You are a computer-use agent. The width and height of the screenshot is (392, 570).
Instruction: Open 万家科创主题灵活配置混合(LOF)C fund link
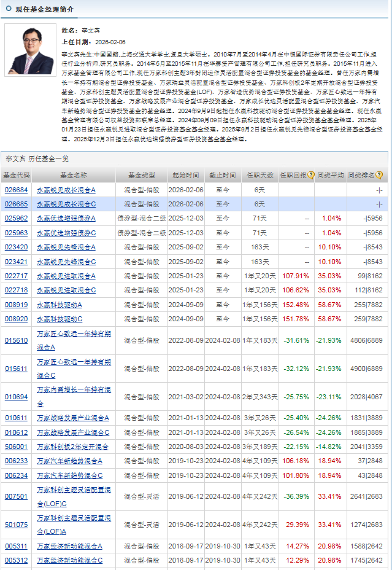74,496
